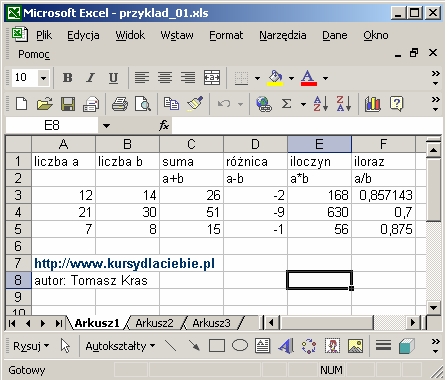
Task: Save the workbook with floppy disk icon
Action: click(68, 104)
